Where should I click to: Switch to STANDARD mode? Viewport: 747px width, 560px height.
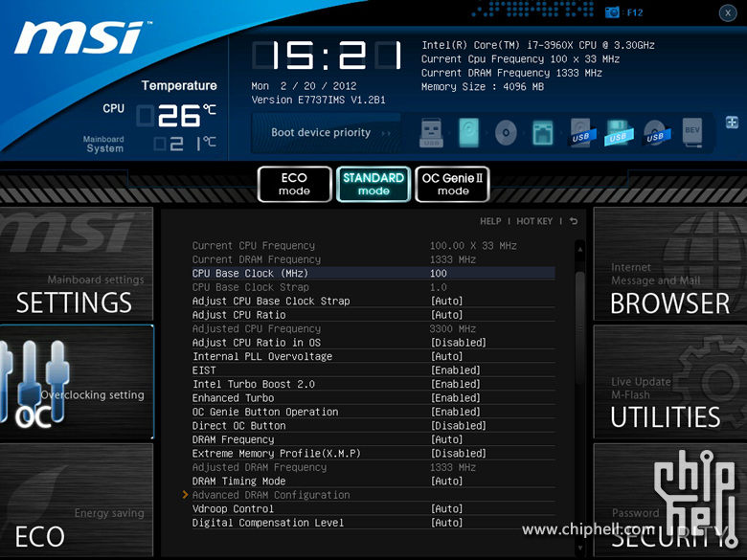373,185
